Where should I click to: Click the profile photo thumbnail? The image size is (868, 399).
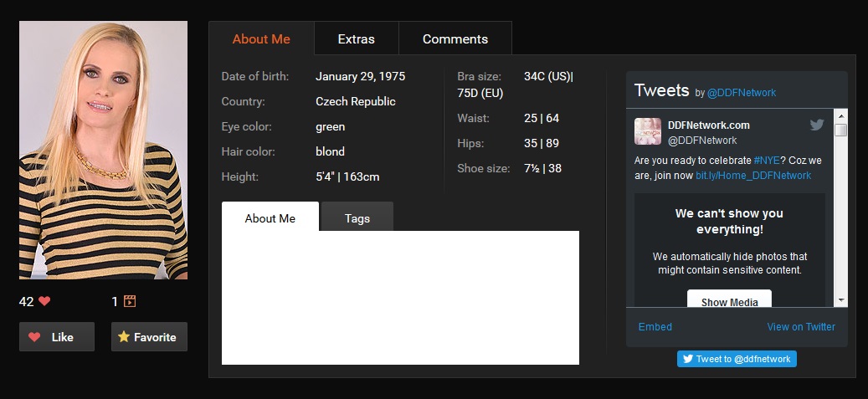tap(103, 151)
